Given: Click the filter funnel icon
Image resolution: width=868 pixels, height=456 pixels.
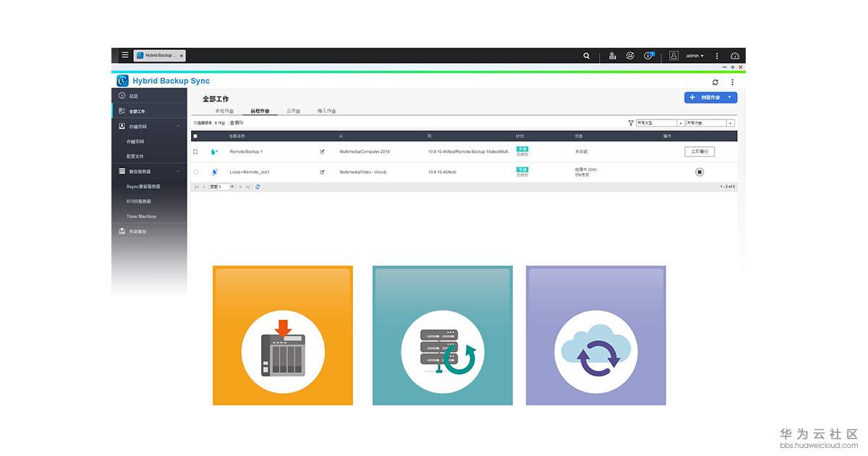Looking at the screenshot, I should pos(631,123).
